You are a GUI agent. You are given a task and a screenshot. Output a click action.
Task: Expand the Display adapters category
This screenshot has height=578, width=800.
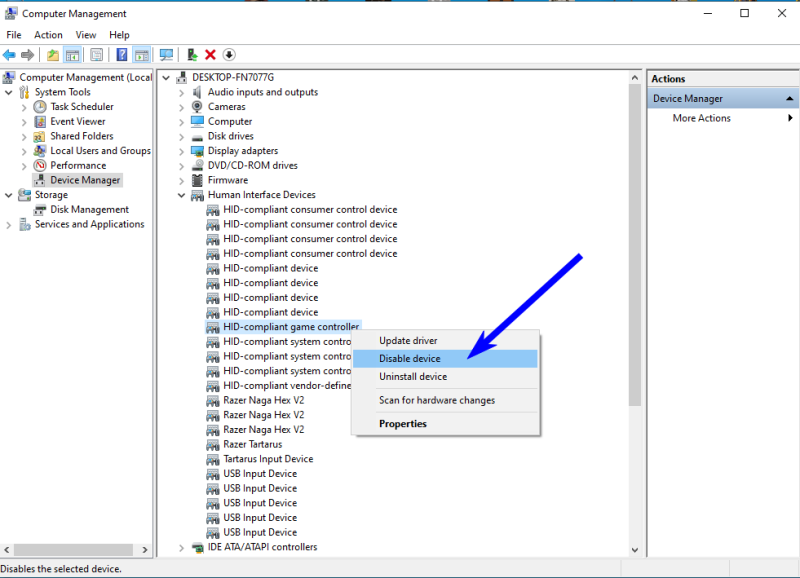tap(182, 151)
